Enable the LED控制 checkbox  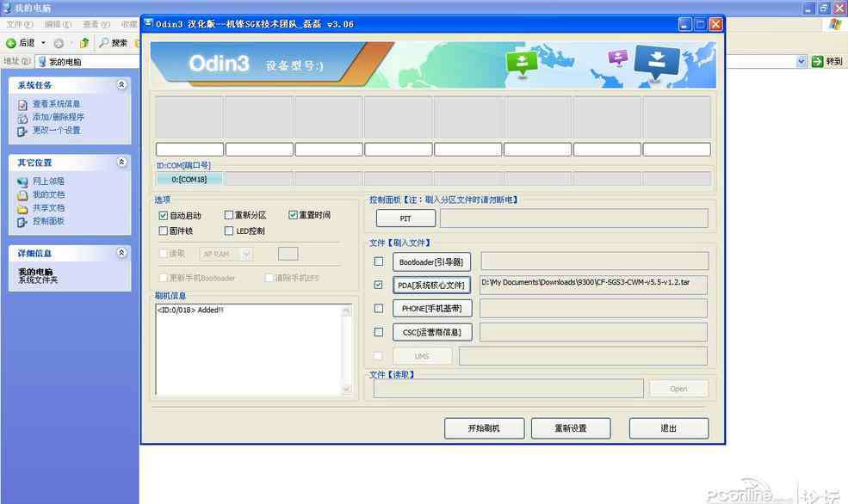tap(229, 230)
